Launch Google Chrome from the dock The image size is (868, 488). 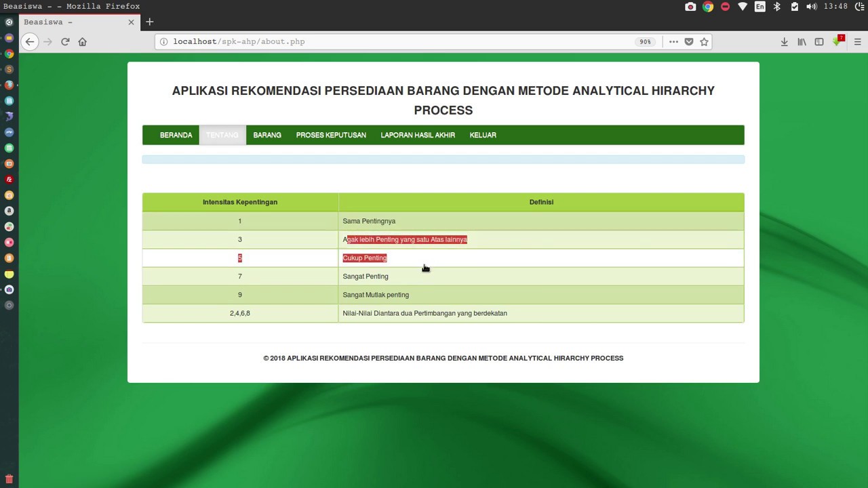pyautogui.click(x=9, y=54)
